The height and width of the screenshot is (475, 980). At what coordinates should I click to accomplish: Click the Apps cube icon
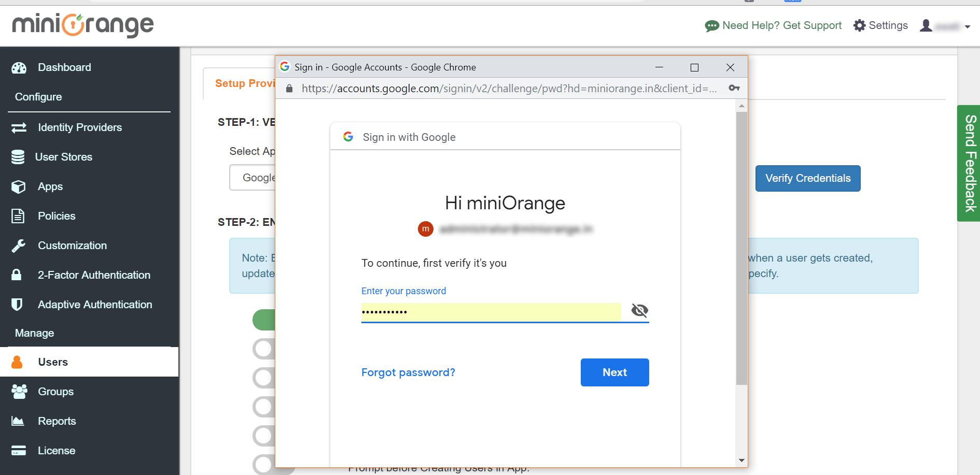pyautogui.click(x=19, y=186)
